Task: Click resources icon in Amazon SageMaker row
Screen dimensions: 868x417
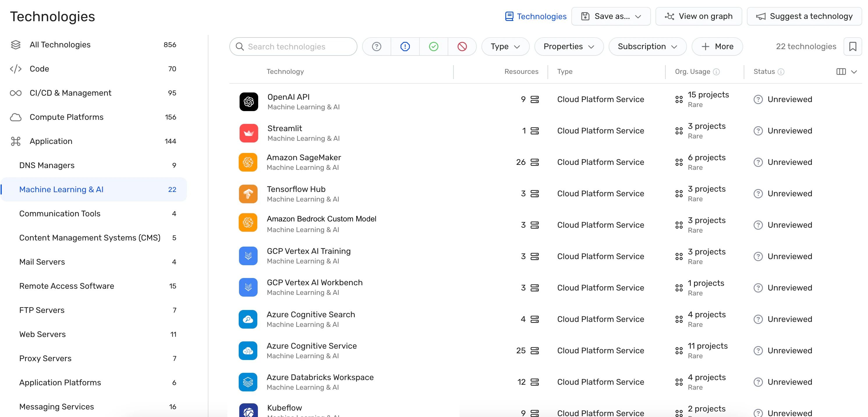Action: pos(534,162)
